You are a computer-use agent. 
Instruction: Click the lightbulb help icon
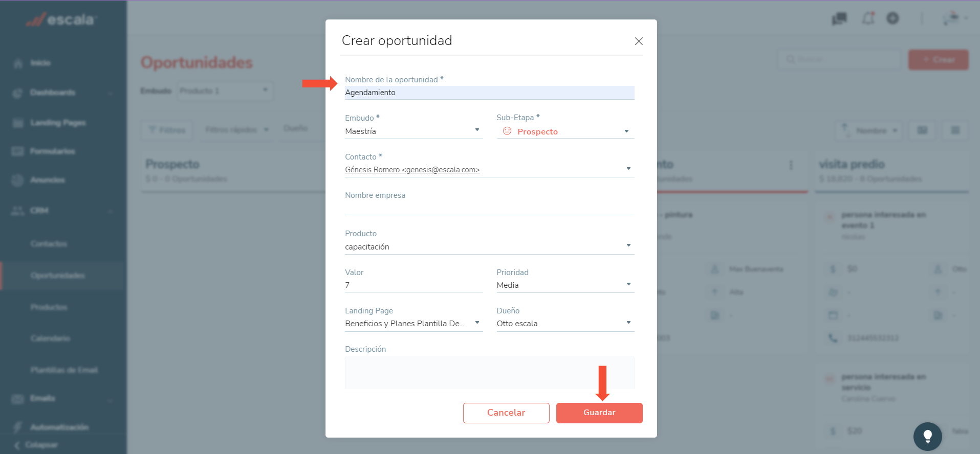927,437
